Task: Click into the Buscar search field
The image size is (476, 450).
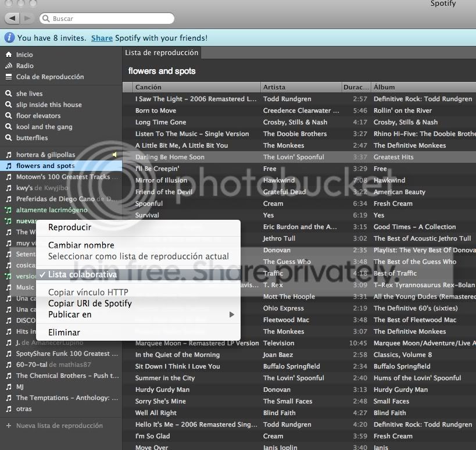Action: pos(110,19)
